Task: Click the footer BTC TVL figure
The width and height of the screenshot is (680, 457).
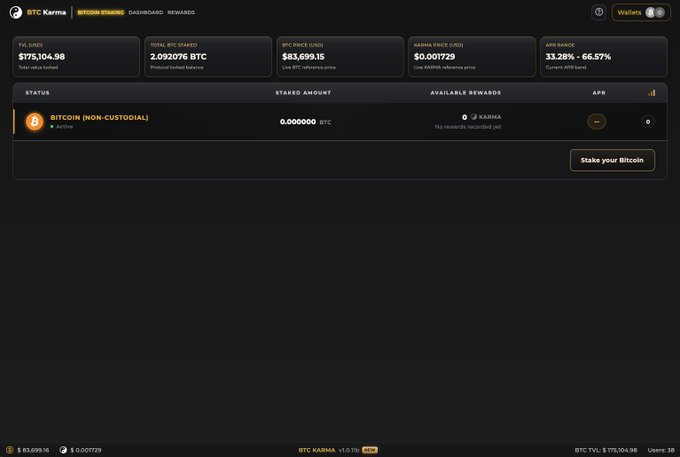Action: pos(606,450)
